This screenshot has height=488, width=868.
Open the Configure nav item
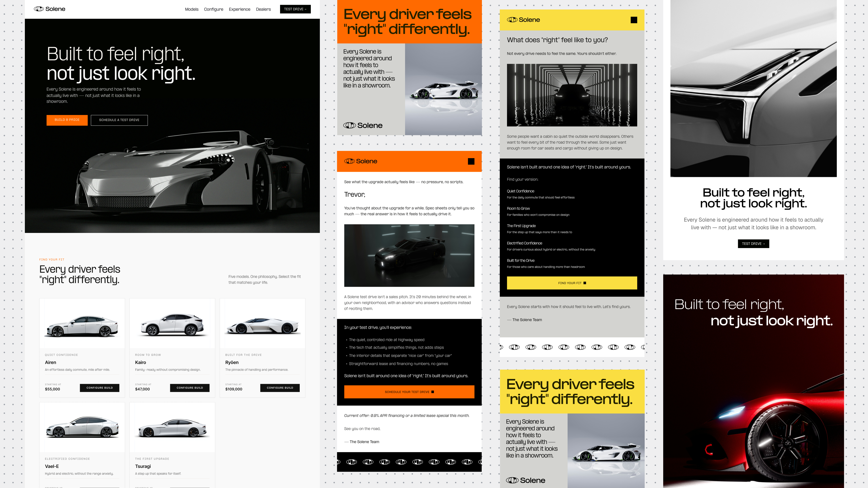pos(214,9)
